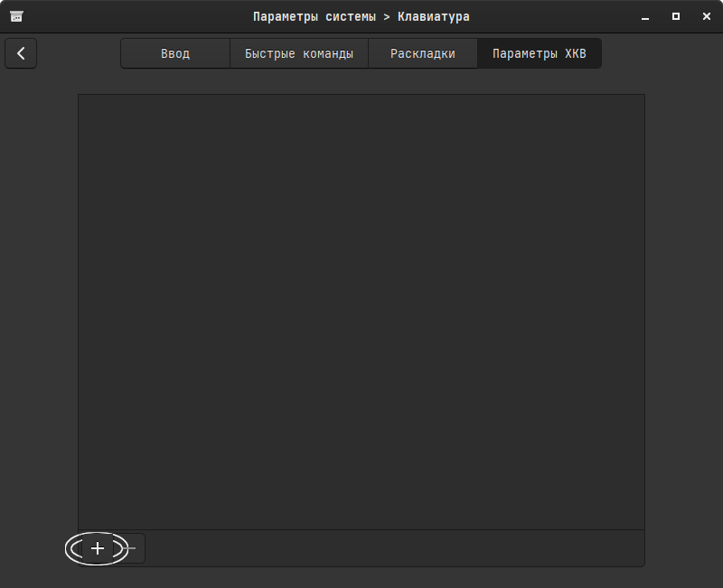Screen dimensions: 723x588
Task: Select the Раскладки tab
Action: tap(422, 53)
